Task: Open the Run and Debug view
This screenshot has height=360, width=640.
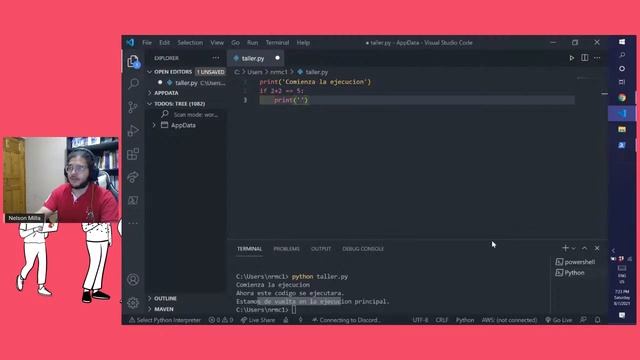Action: [133, 131]
